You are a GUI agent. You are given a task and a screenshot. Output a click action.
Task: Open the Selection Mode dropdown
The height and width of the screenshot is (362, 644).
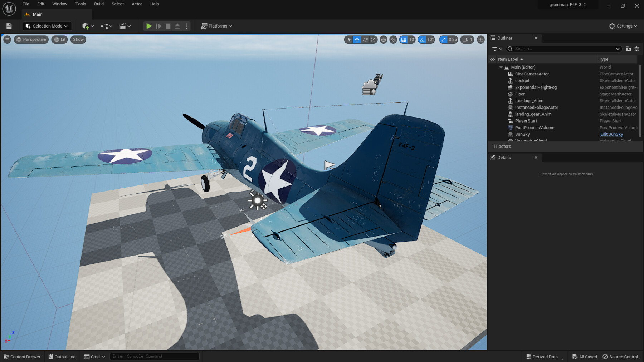(47, 26)
